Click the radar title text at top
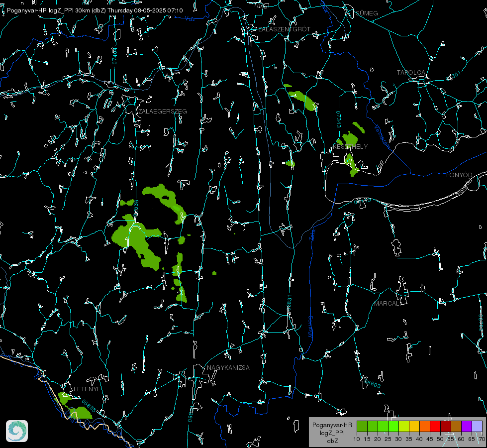Screen dimensions: 487x448 (95, 10)
